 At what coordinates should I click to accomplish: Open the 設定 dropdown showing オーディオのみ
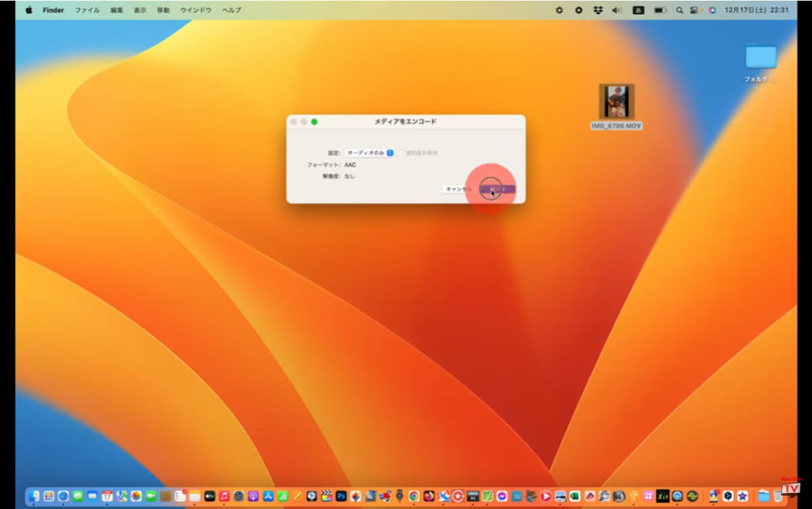point(369,153)
